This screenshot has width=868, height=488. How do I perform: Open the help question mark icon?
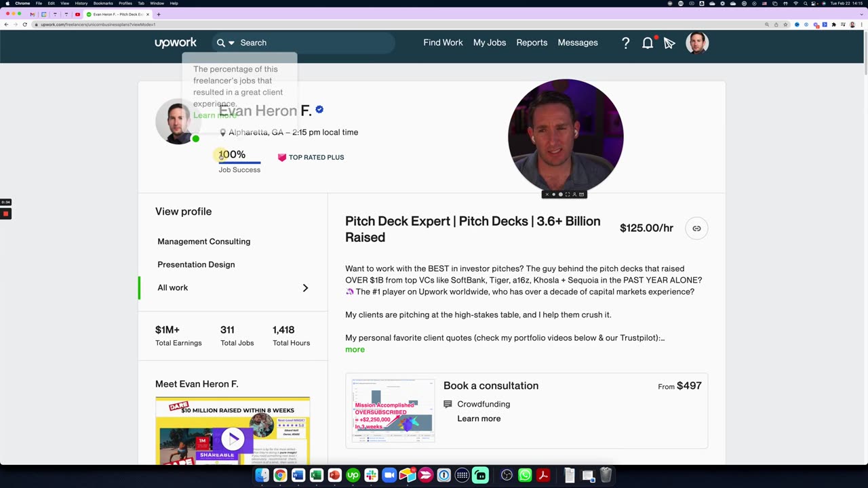pos(626,43)
